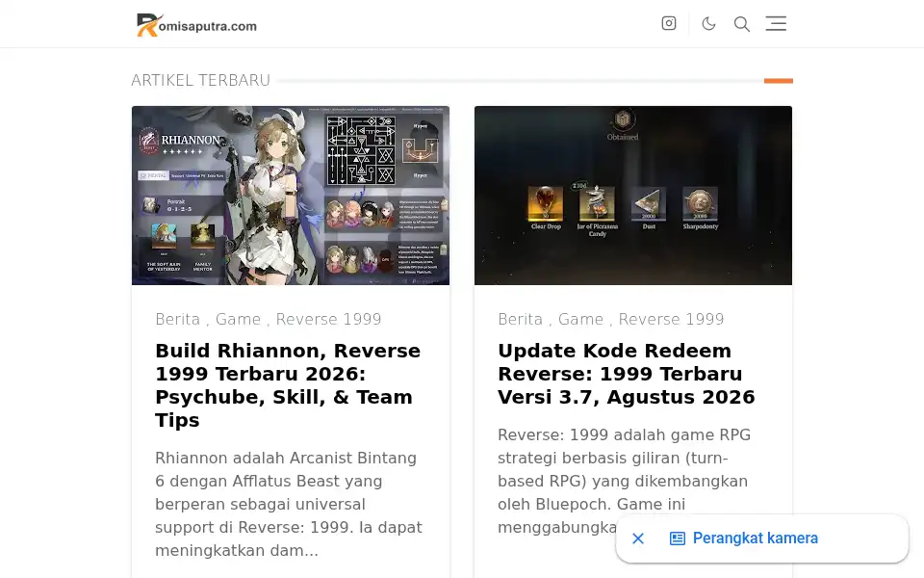924x578 pixels.
Task: Click the Rhiannon article excerpt text
Action: (x=289, y=504)
